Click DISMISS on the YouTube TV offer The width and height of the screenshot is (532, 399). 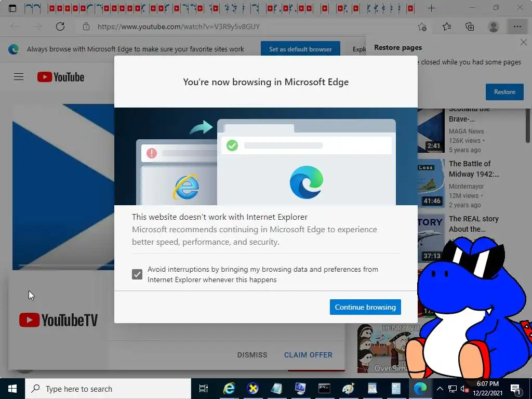252,355
